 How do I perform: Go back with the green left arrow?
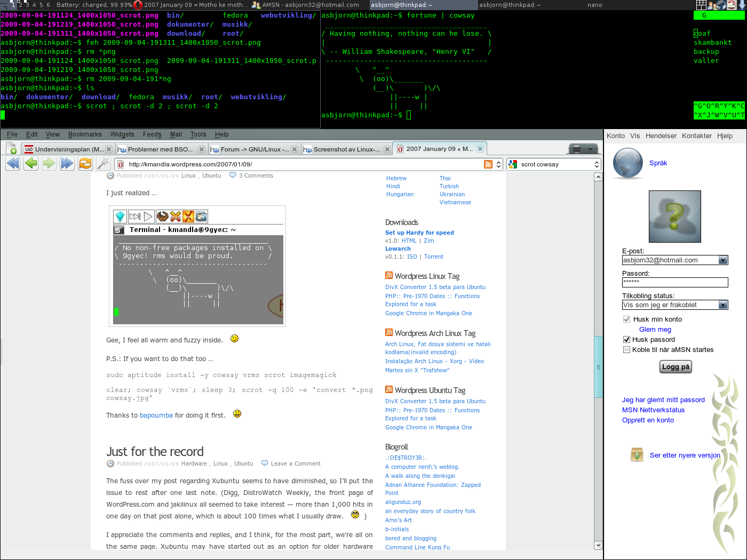coord(31,164)
